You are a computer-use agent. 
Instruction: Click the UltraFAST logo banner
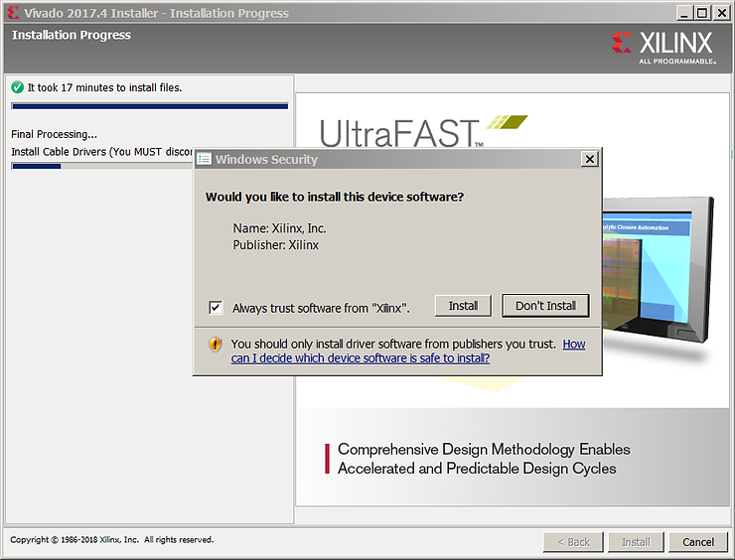pos(423,131)
